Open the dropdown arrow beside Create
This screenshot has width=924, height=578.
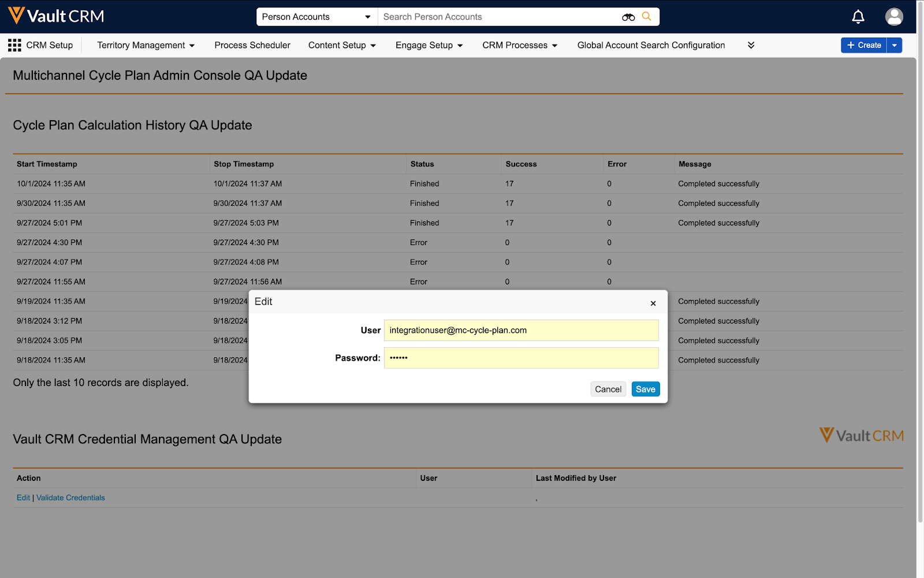click(895, 45)
